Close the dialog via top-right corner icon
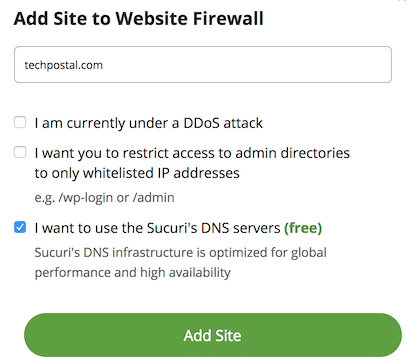This screenshot has height=364, width=409. pyautogui.click(x=404, y=1)
